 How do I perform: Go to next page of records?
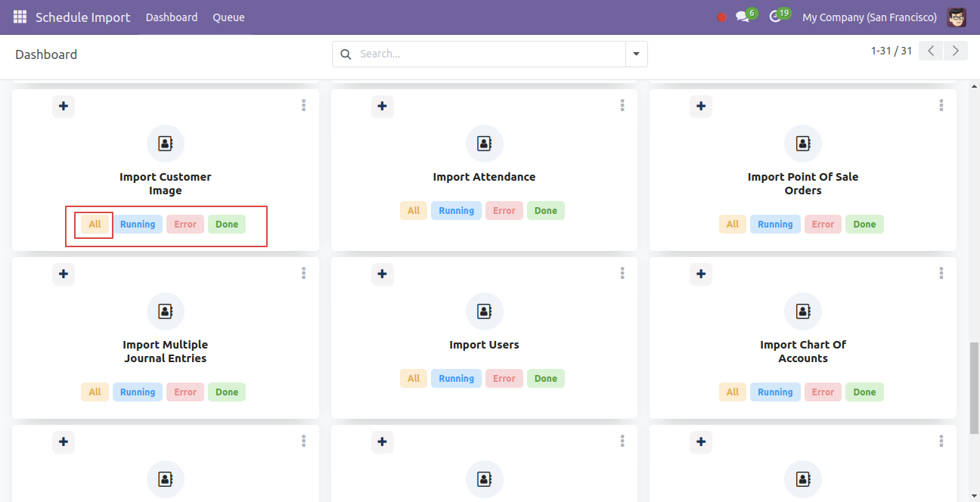[956, 51]
